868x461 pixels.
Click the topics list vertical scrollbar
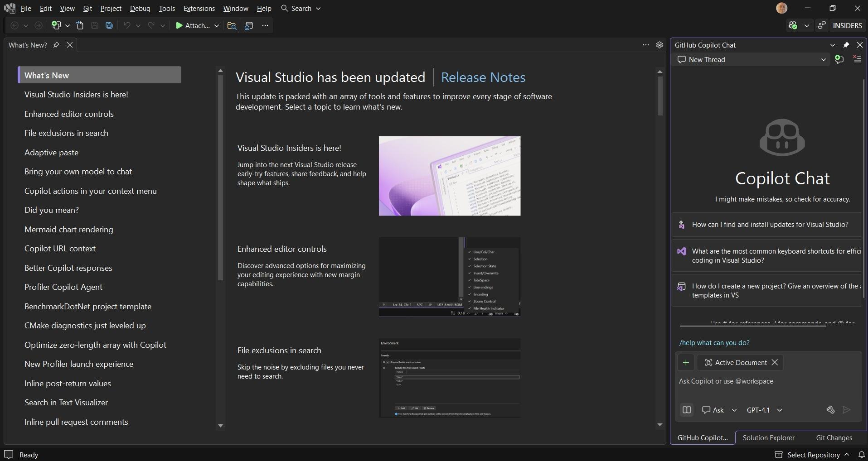click(221, 178)
